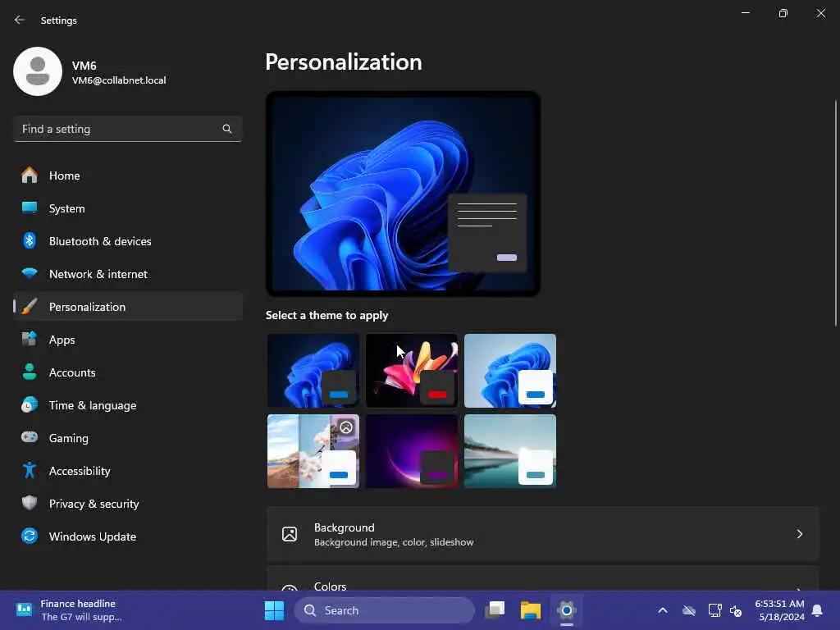840x630 pixels.
Task: Click the Windows Update sync icon
Action: pyautogui.click(x=30, y=536)
